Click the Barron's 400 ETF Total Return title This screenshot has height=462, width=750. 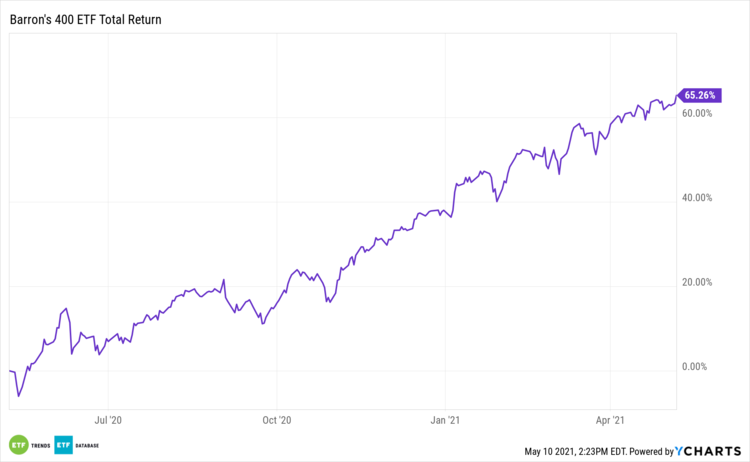pyautogui.click(x=83, y=19)
